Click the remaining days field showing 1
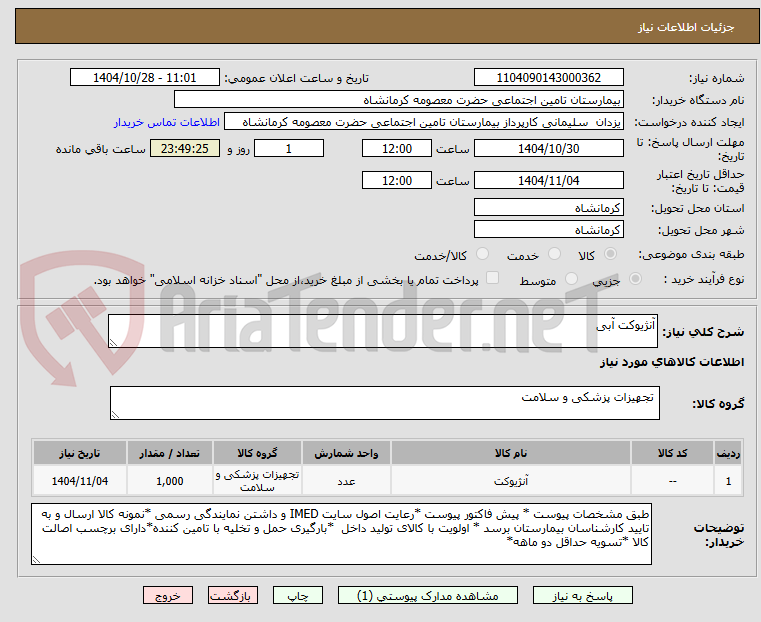The height and width of the screenshot is (622, 761). [x=289, y=148]
